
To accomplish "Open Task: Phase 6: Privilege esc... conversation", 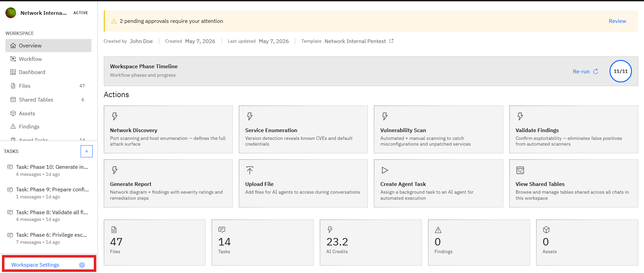I will tap(48, 238).
